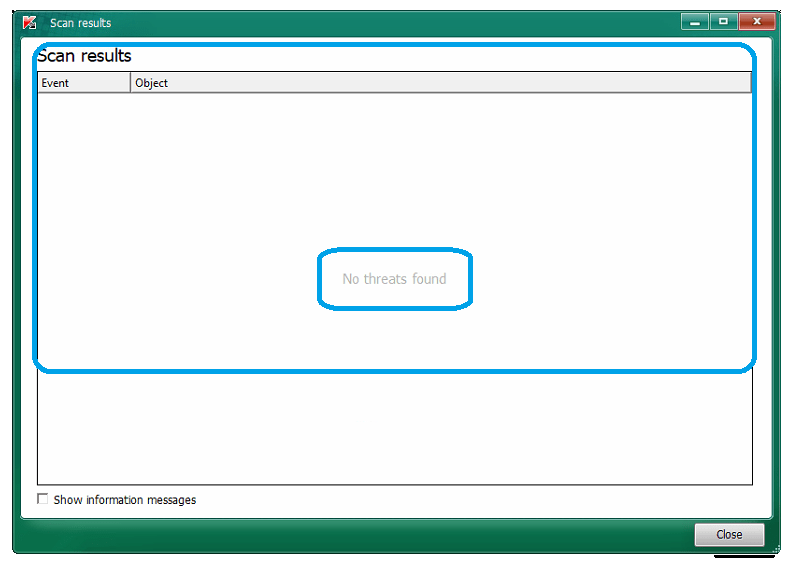Image resolution: width=798 pixels, height=575 pixels.
Task: Enable the Show information messages checkbox
Action: 43,499
